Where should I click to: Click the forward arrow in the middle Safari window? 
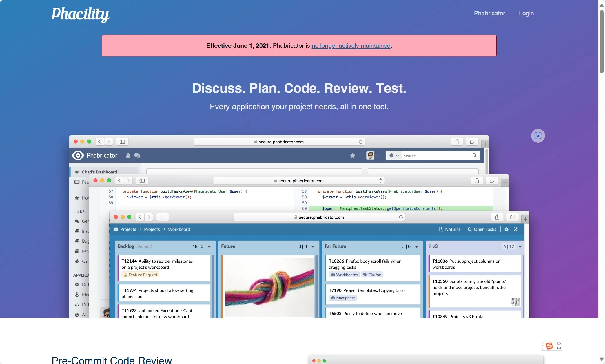128,181
